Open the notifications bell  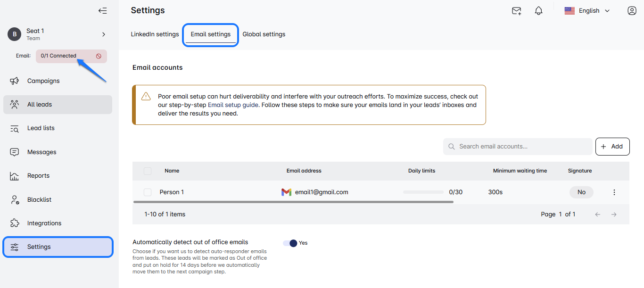point(538,11)
